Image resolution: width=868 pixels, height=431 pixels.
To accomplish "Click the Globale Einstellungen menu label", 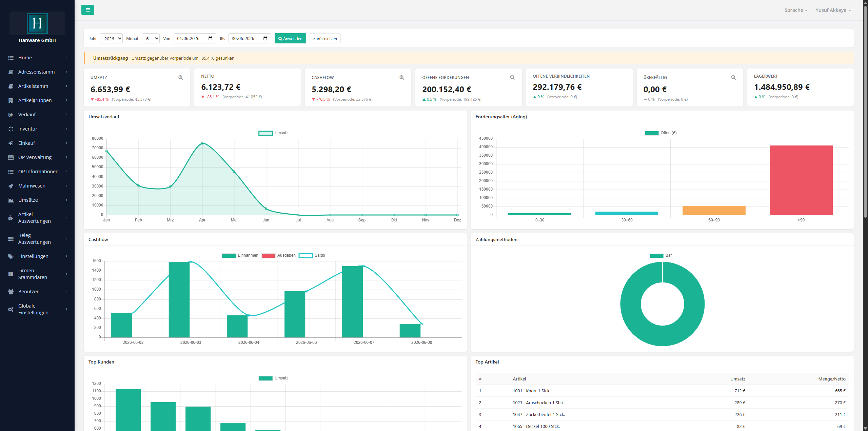I will pos(33,309).
